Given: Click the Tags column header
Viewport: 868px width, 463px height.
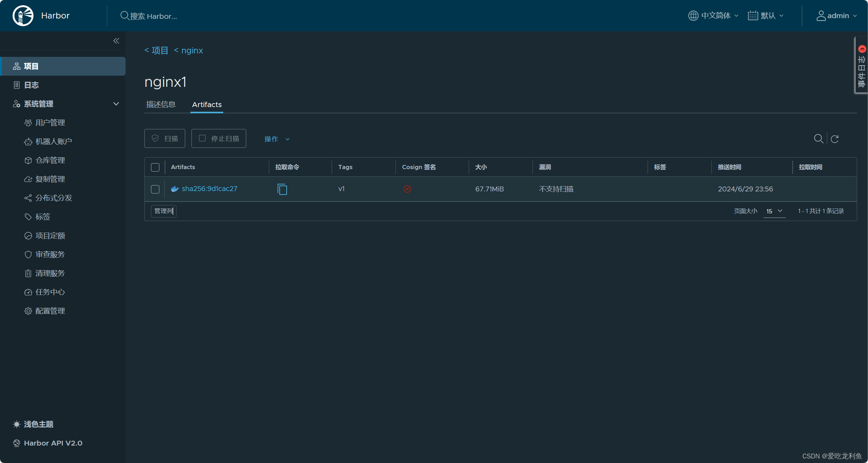Looking at the screenshot, I should [x=345, y=167].
